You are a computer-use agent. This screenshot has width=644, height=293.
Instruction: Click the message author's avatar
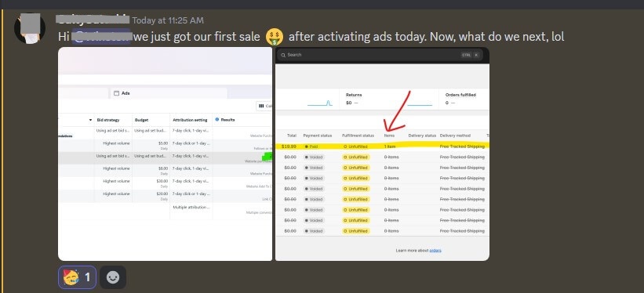30,28
